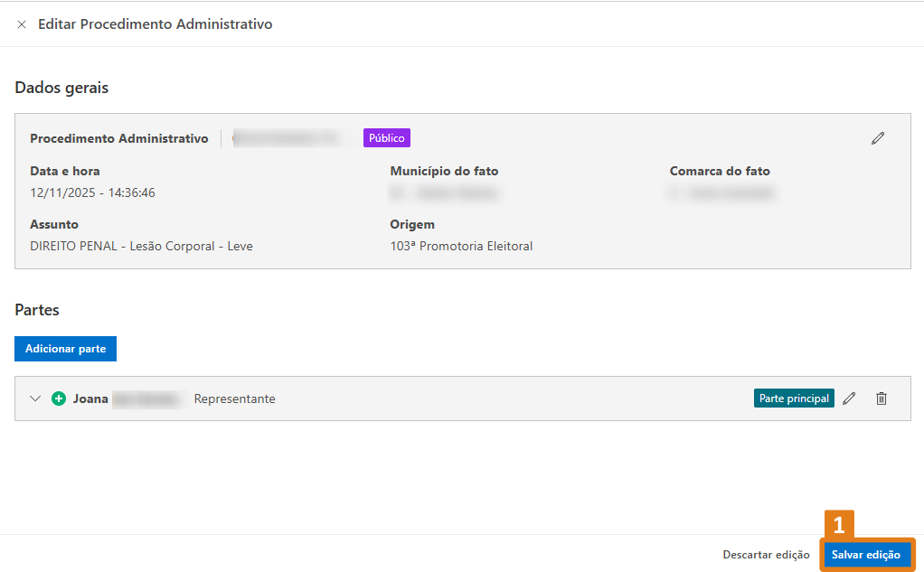Close the Editar Procedimento Administrativo panel
The height and width of the screenshot is (572, 924).
(x=22, y=24)
